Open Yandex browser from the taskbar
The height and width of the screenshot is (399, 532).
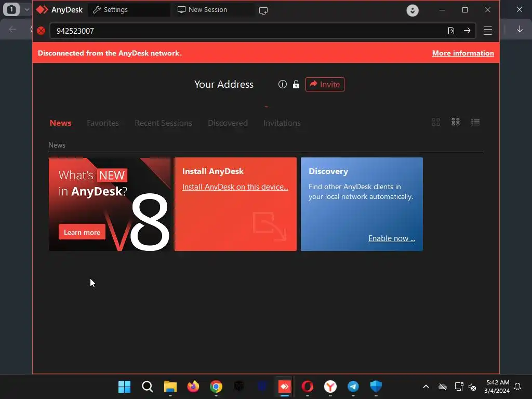pyautogui.click(x=330, y=387)
